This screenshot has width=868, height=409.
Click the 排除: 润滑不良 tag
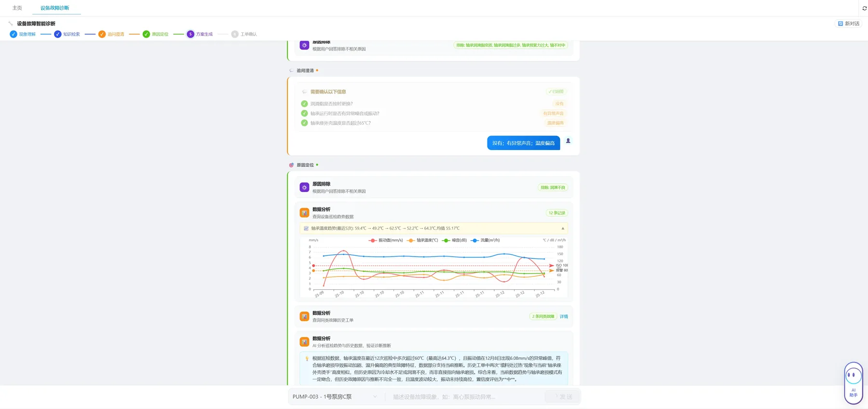click(x=553, y=188)
